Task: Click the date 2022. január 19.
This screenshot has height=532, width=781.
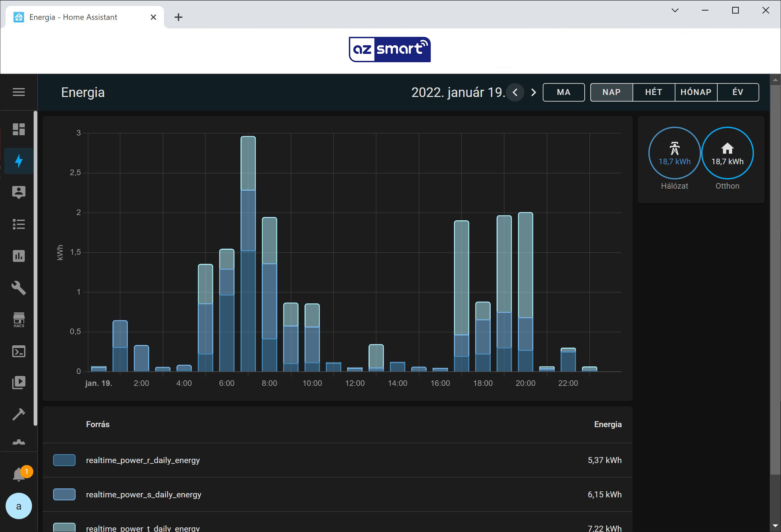Action: (458, 92)
